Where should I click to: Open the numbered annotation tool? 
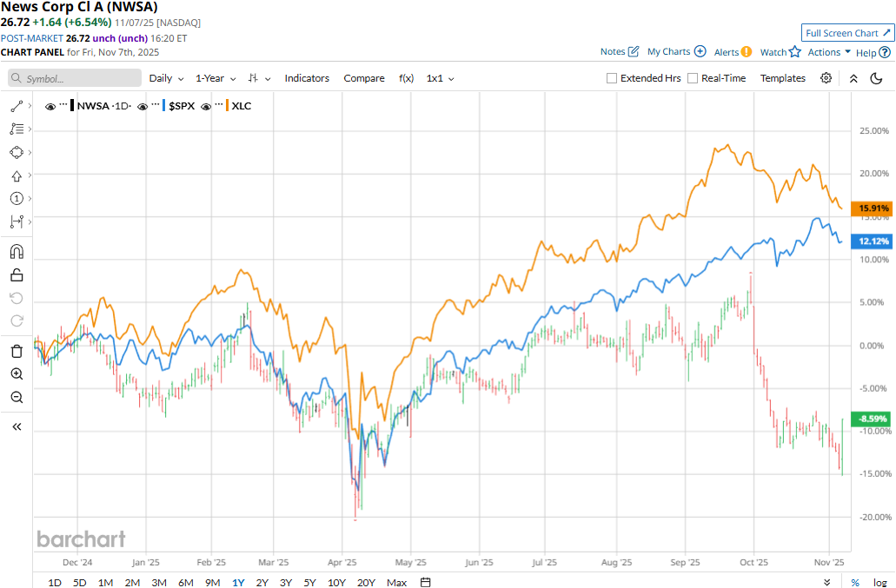pyautogui.click(x=17, y=198)
